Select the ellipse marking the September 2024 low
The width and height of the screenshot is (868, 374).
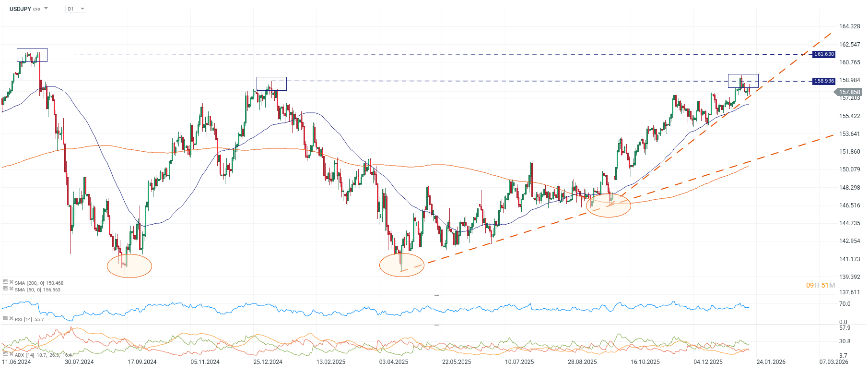click(129, 265)
